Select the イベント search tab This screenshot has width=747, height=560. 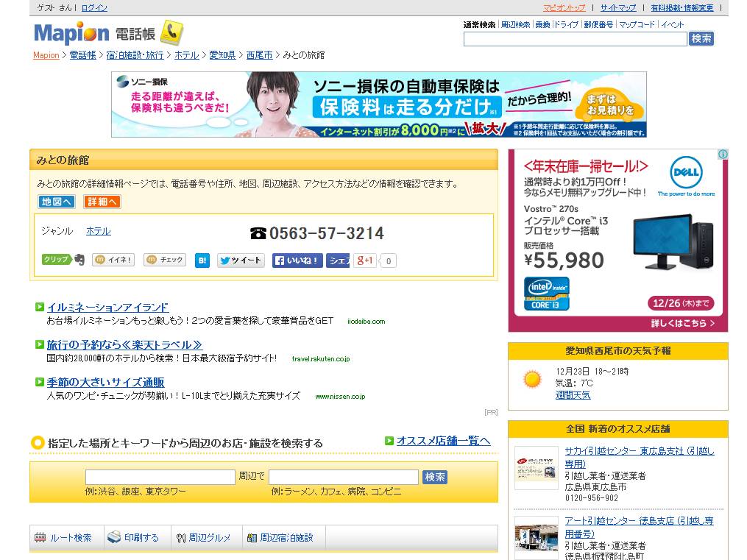672,25
